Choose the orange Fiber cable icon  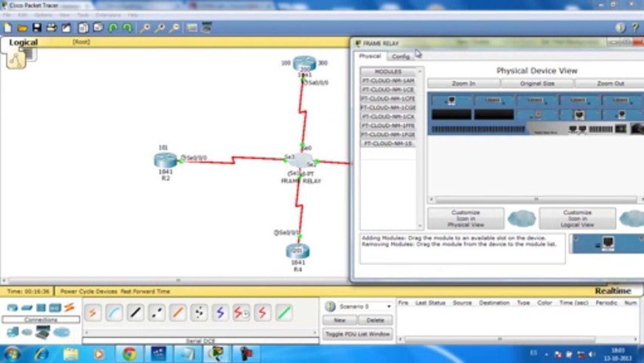tap(178, 313)
